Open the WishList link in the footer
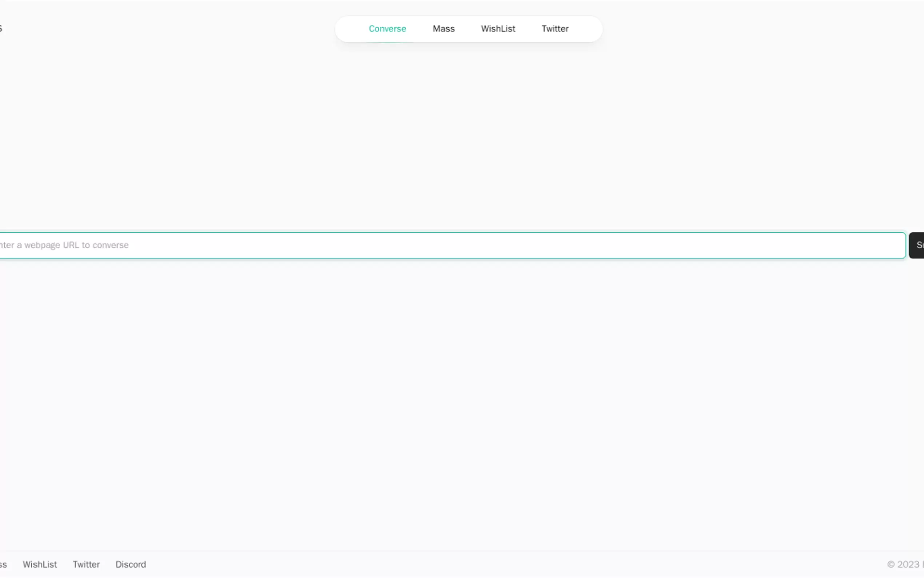The width and height of the screenshot is (924, 578). (40, 564)
